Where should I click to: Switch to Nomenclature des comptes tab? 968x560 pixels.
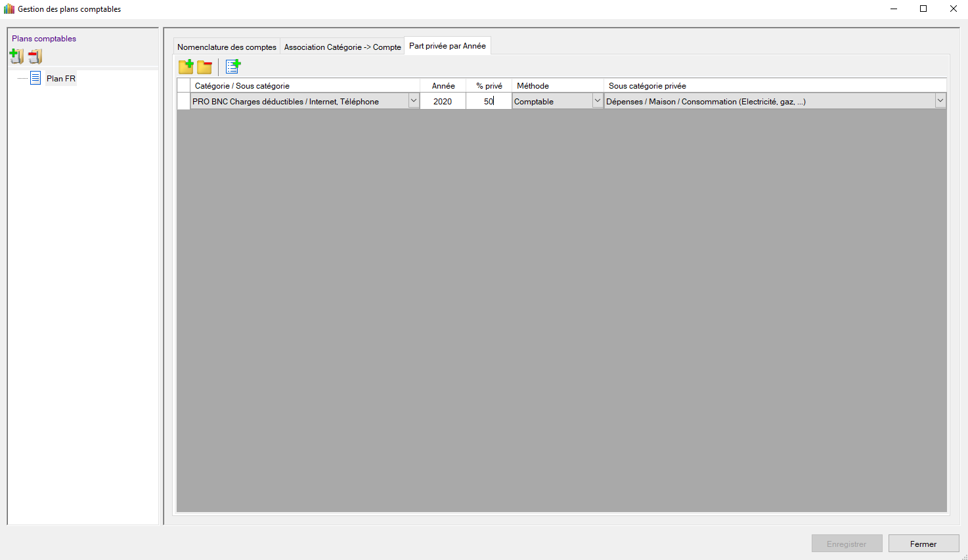[x=227, y=47]
